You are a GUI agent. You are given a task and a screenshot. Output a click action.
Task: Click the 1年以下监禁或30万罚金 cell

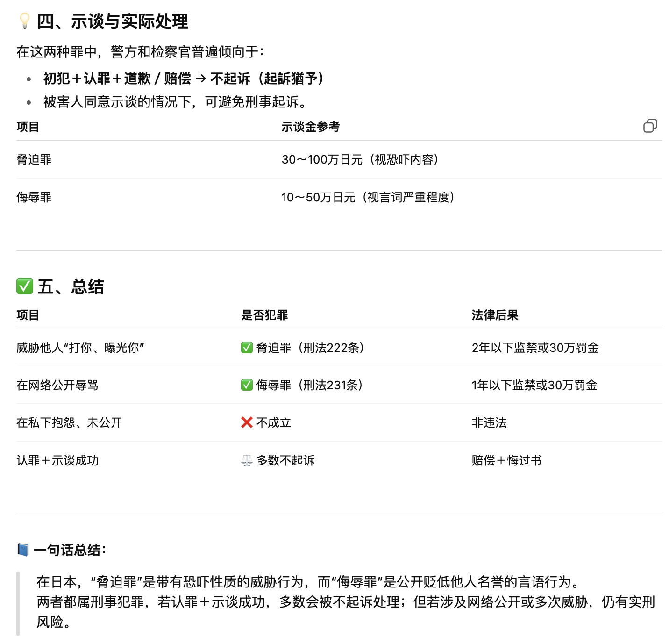click(534, 385)
